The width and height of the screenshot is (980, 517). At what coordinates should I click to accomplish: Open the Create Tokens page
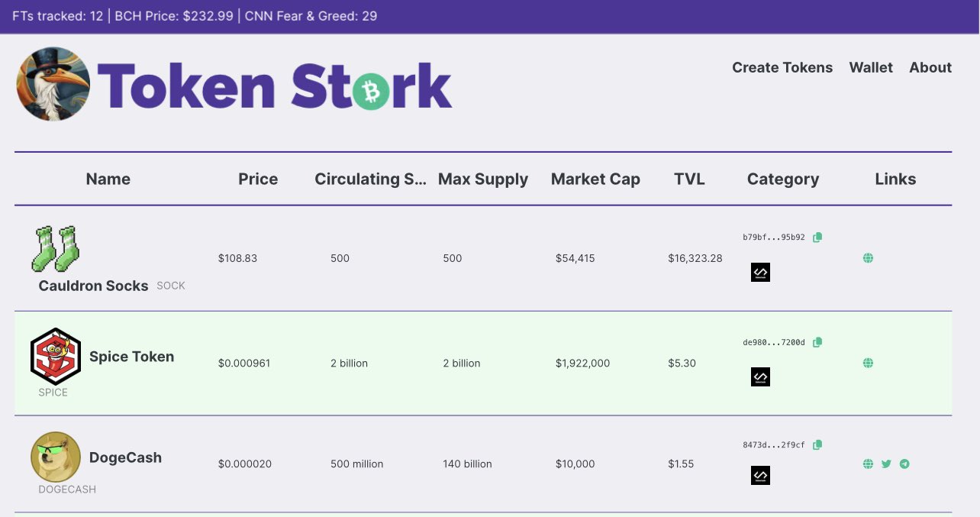click(782, 67)
